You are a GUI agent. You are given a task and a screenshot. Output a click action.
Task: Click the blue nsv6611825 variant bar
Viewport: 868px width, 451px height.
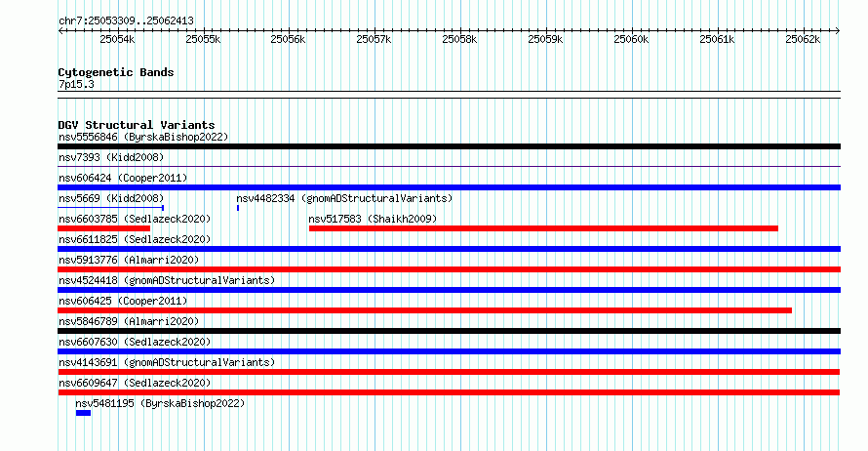(x=449, y=249)
